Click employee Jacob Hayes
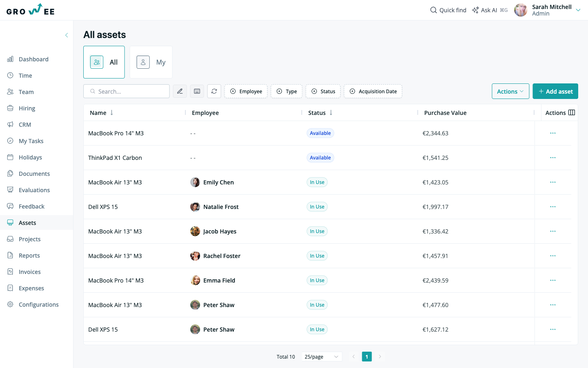The height and width of the screenshot is (368, 588). tap(213, 231)
